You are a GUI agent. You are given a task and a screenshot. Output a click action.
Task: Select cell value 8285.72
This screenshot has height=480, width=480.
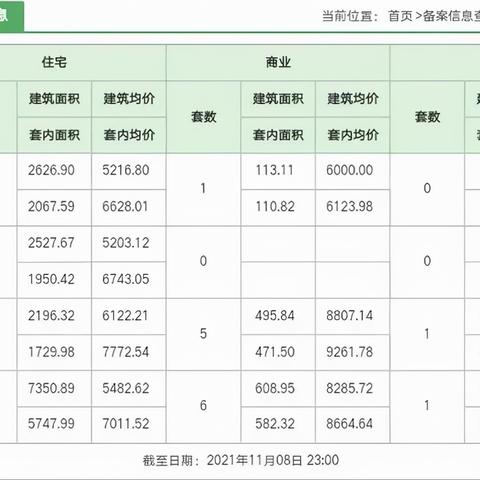(x=349, y=388)
